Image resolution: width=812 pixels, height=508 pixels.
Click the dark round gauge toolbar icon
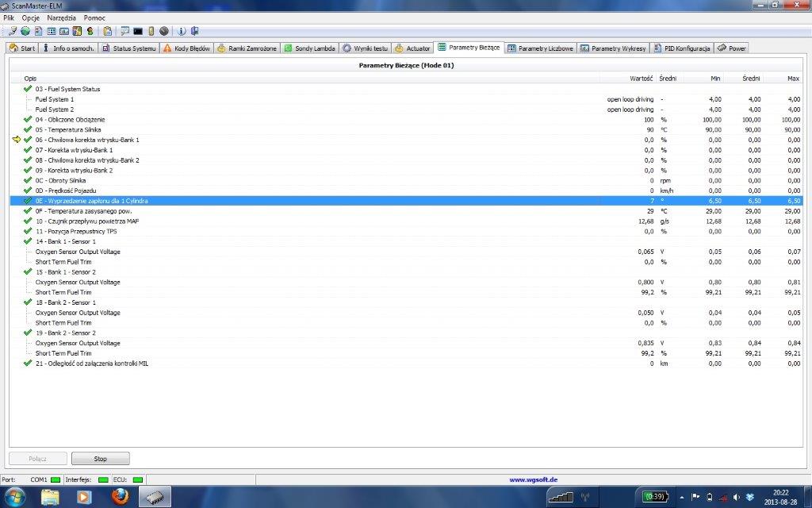[x=163, y=32]
